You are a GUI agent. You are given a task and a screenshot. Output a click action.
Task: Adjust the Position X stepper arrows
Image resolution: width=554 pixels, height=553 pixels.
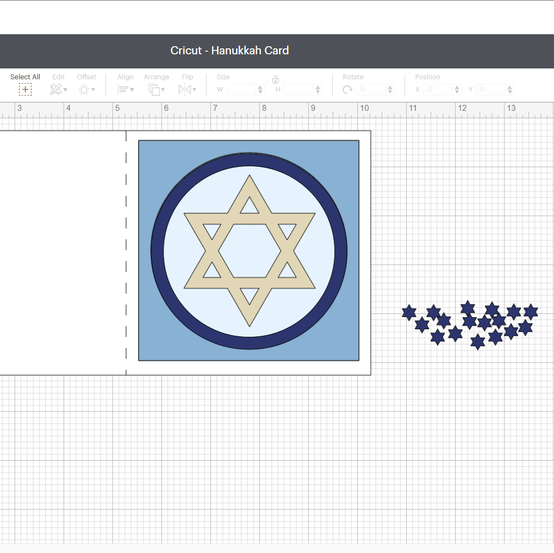point(457,89)
